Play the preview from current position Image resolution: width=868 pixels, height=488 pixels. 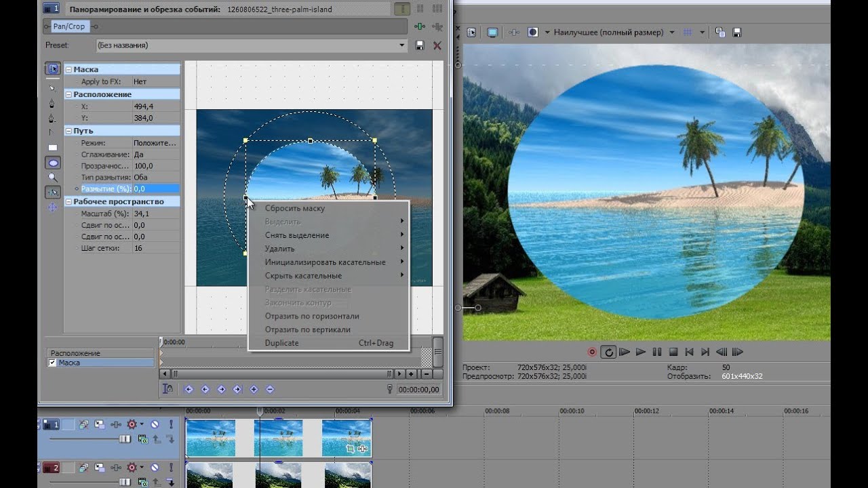pos(641,352)
